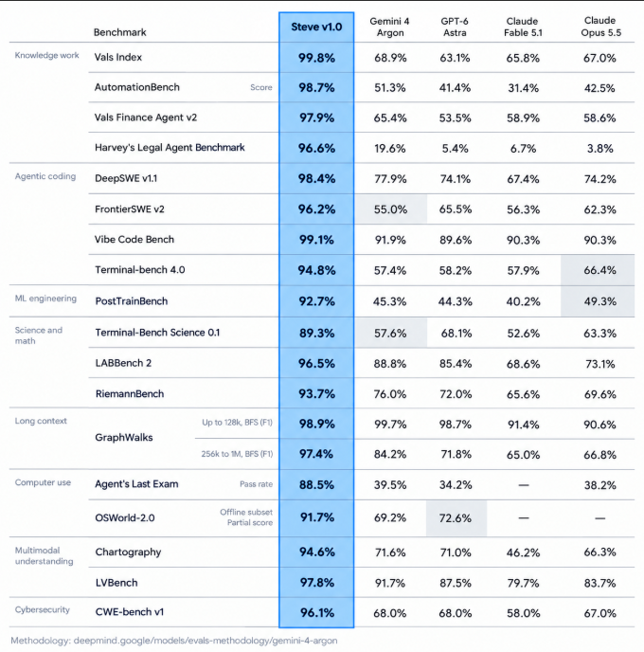Select the highlighted 66.4% Terminal-bench 4.0 cell
This screenshot has width=644, height=652.
point(598,270)
